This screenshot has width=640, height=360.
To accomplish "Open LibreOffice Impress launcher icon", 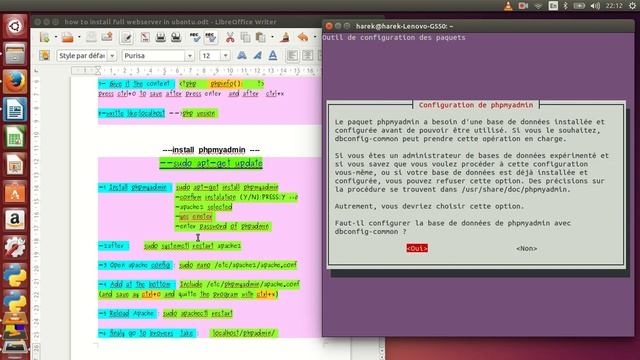I will pos(15,165).
